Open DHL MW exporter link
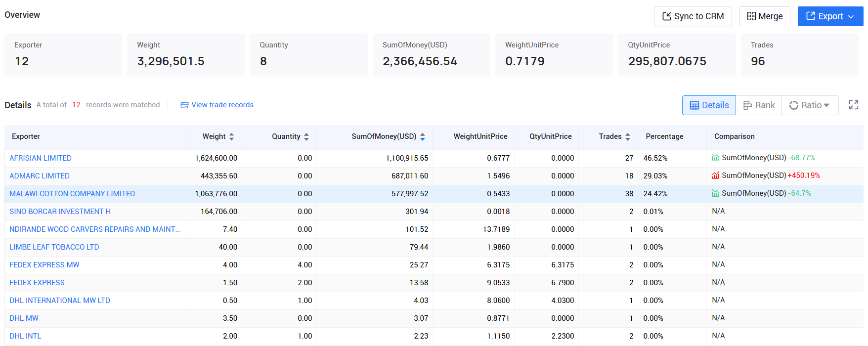Viewport: 868px width, 346px height. point(24,318)
